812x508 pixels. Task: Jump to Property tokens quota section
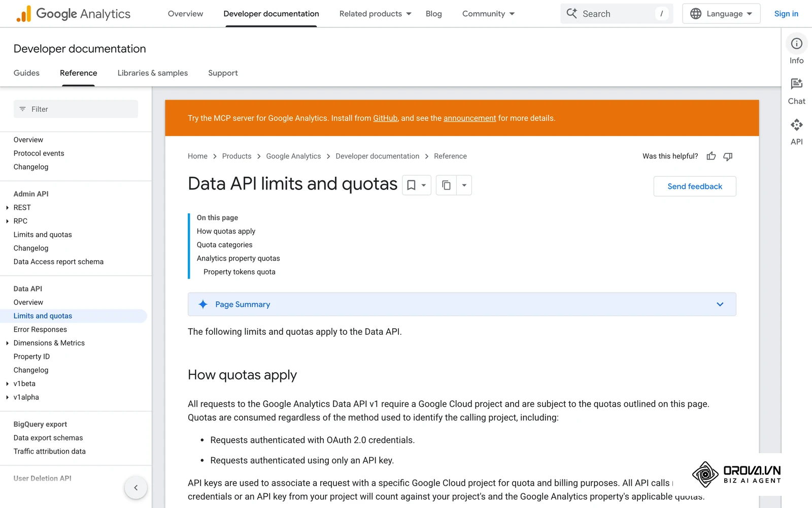point(240,272)
